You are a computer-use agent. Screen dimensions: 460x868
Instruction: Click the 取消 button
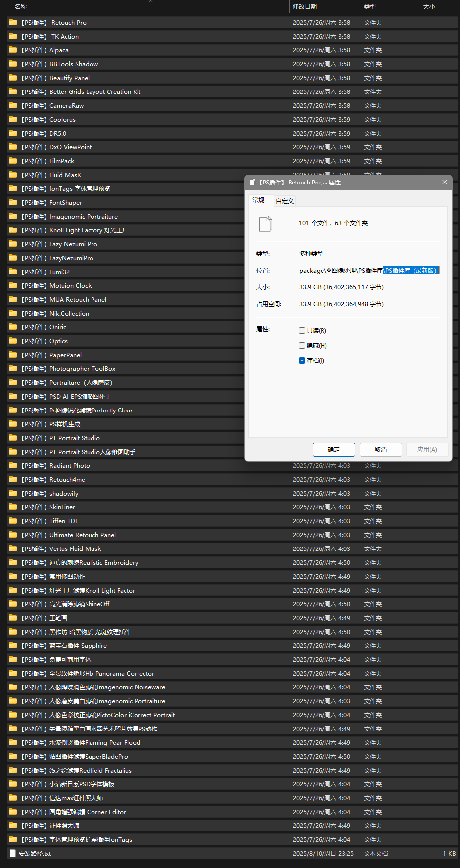[380, 450]
